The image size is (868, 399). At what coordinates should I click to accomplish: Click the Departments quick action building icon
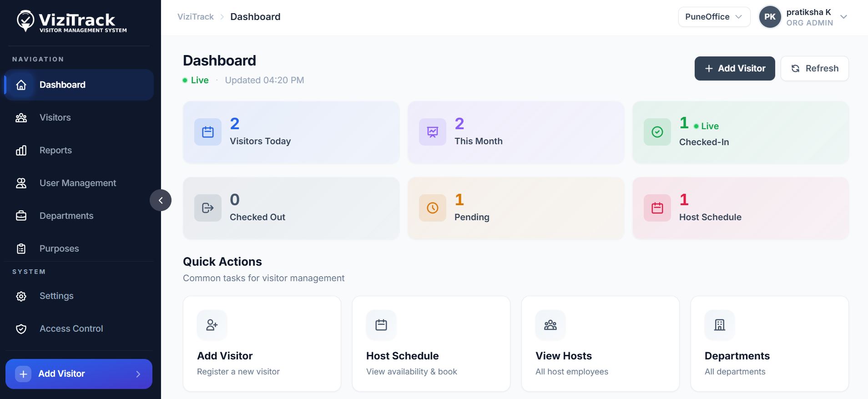pos(720,325)
